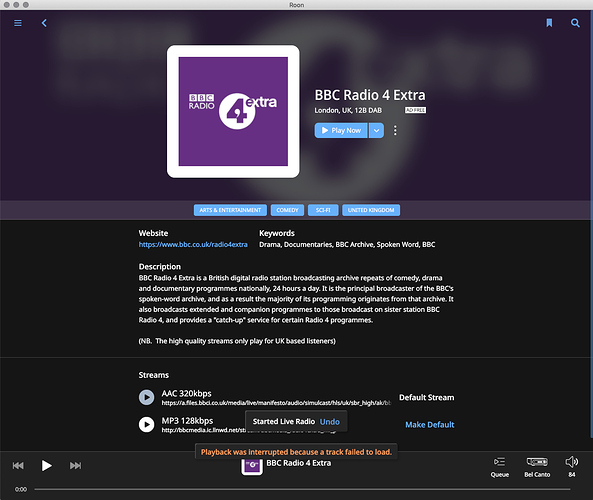
Task: Open the volume control showing 84
Action: tap(572, 467)
